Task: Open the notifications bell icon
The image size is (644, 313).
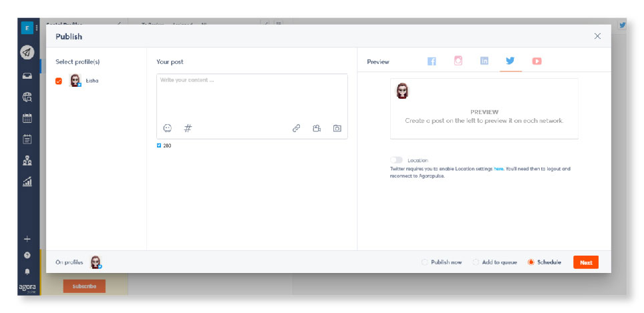Action: (27, 272)
